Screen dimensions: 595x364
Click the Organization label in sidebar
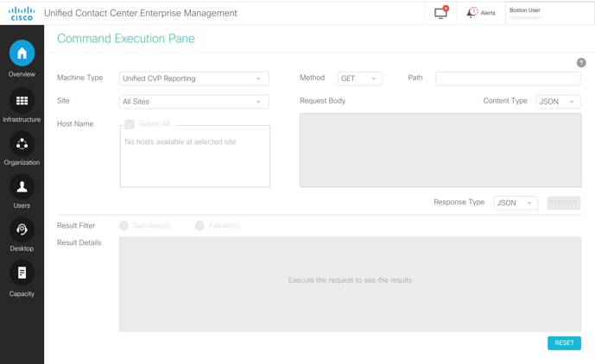click(22, 162)
